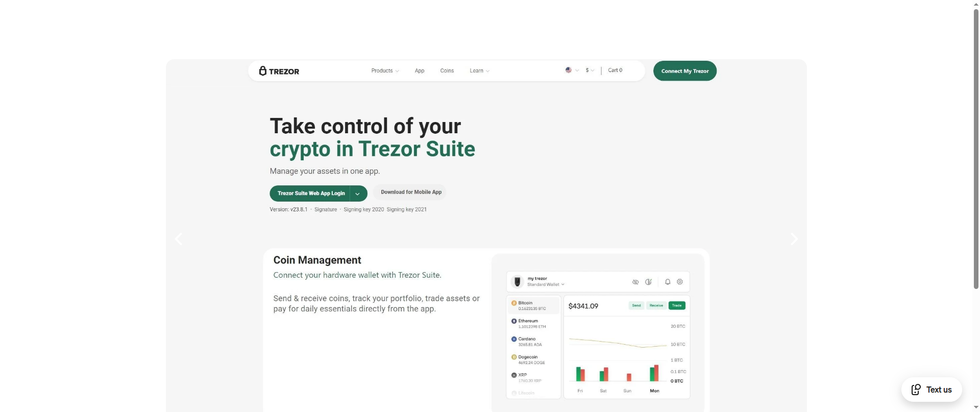The image size is (980, 412).
Task: Select the XRP coin icon
Action: click(x=514, y=375)
